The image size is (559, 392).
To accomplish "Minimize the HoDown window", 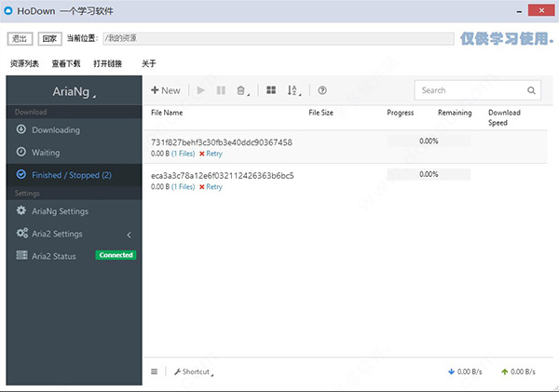I will [519, 11].
